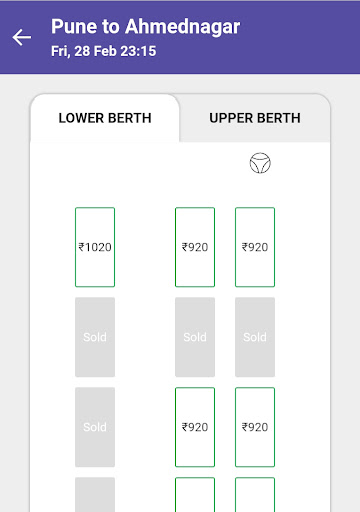Select the ₹1020 single berth seat
360x512 pixels.
[95, 247]
